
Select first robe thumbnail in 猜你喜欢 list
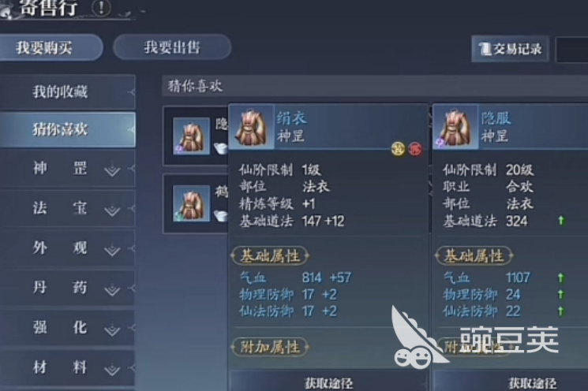(191, 136)
